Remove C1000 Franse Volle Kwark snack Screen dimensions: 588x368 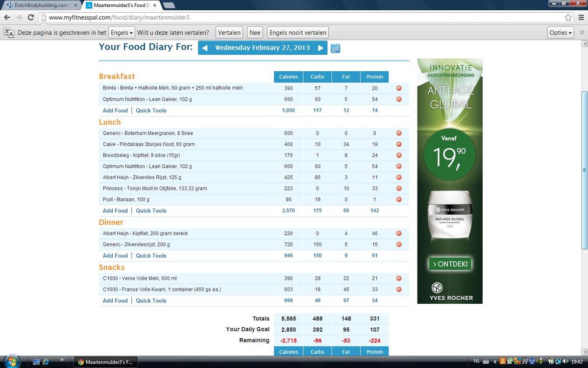pos(398,289)
